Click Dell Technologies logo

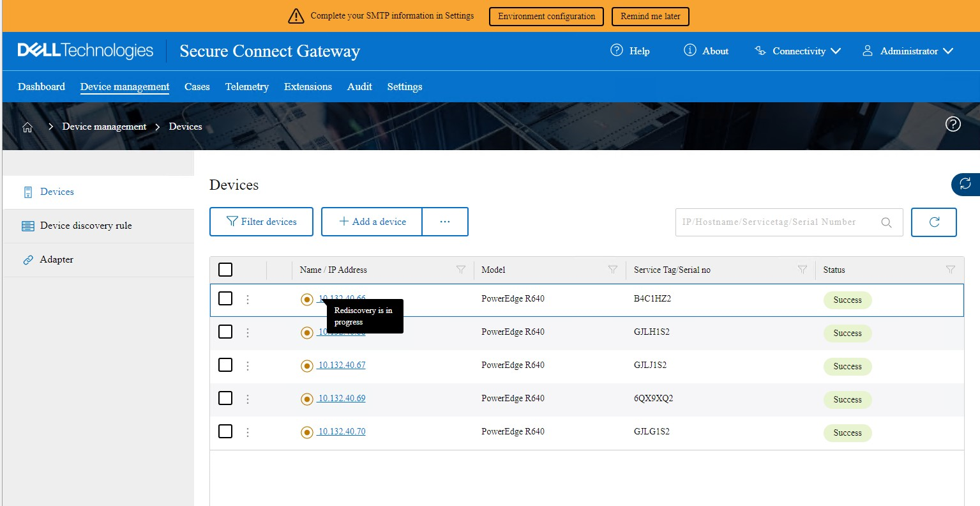point(86,50)
